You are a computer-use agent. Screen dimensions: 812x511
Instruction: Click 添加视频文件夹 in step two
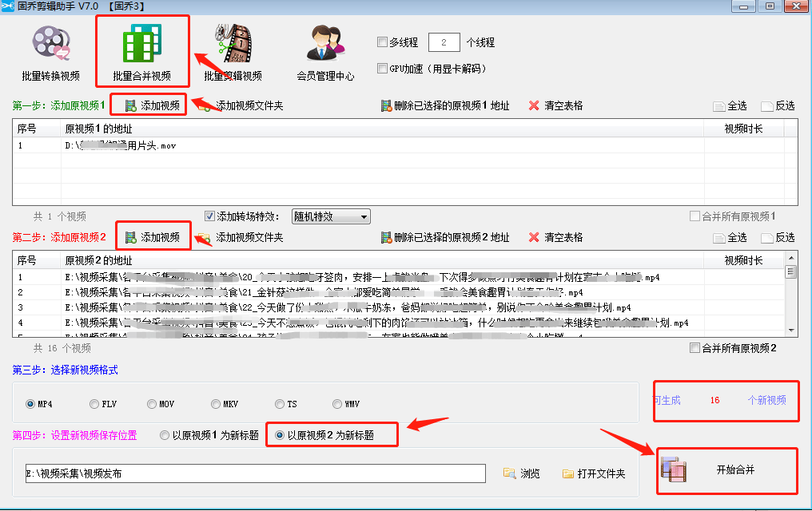click(x=241, y=237)
